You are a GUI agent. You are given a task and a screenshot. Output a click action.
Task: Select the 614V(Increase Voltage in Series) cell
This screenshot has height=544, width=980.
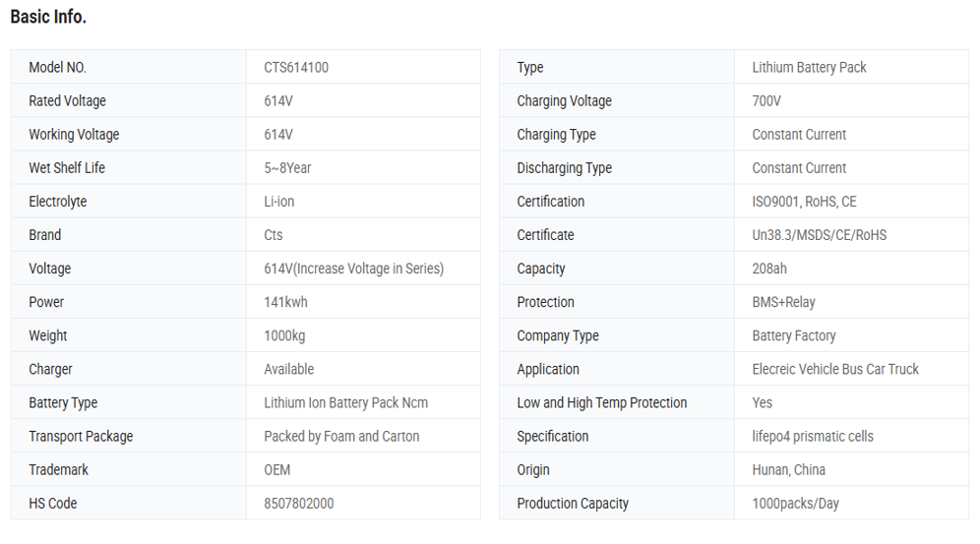click(x=353, y=269)
